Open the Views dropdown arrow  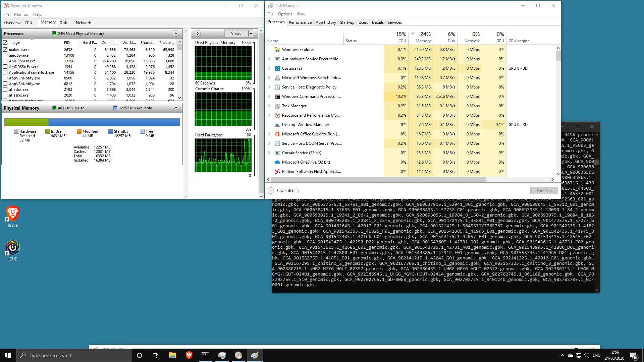(251, 34)
